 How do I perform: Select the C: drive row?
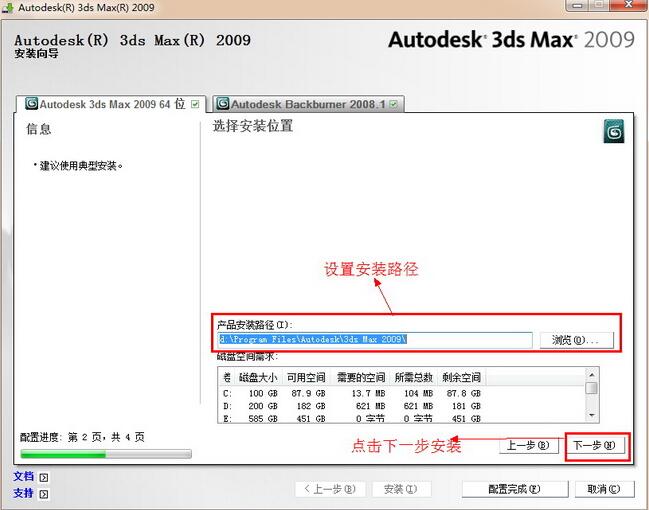[352, 393]
